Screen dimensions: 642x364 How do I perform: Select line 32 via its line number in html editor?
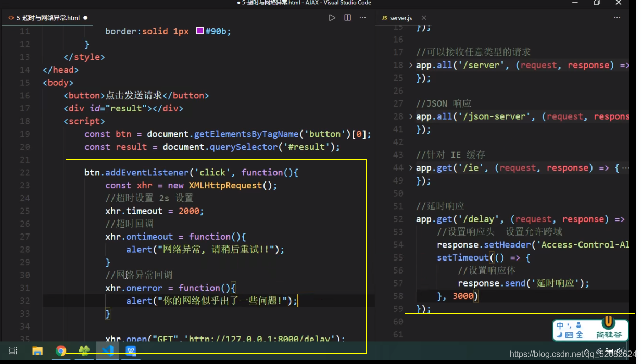[25, 301]
